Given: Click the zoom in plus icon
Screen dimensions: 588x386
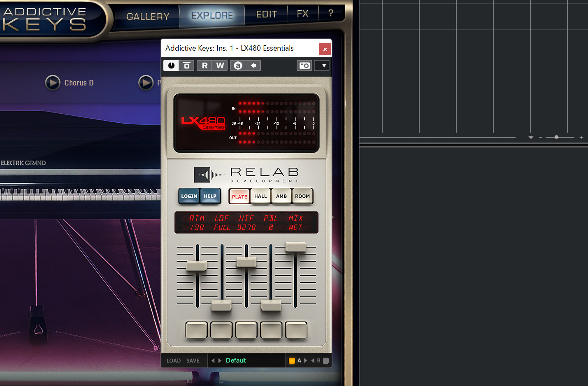Looking at the screenshot, I should [x=581, y=137].
